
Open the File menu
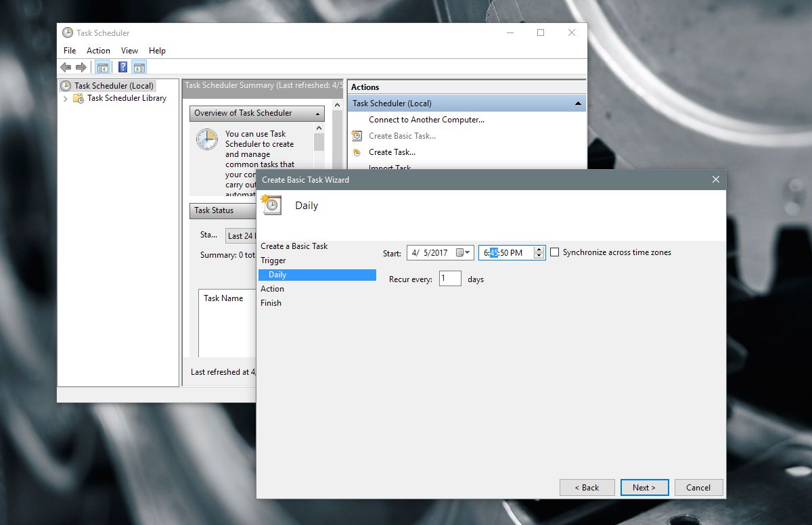(70, 51)
